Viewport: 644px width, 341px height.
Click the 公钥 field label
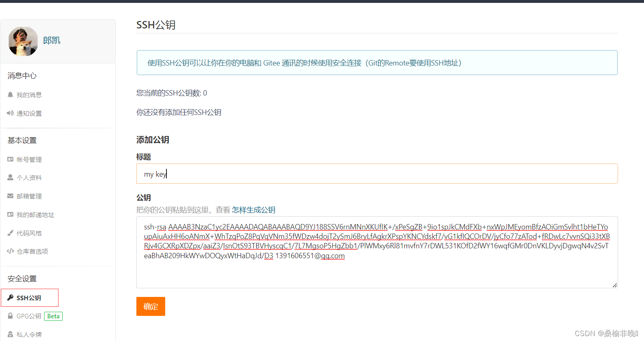tap(144, 198)
